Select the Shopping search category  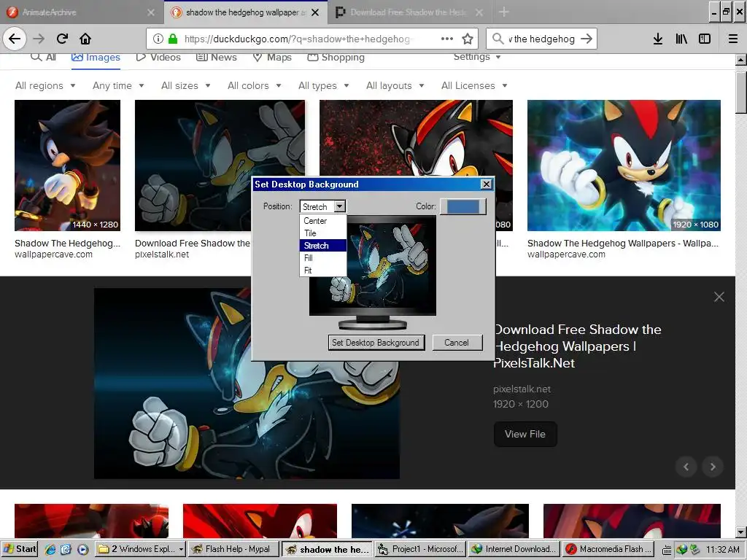point(336,58)
